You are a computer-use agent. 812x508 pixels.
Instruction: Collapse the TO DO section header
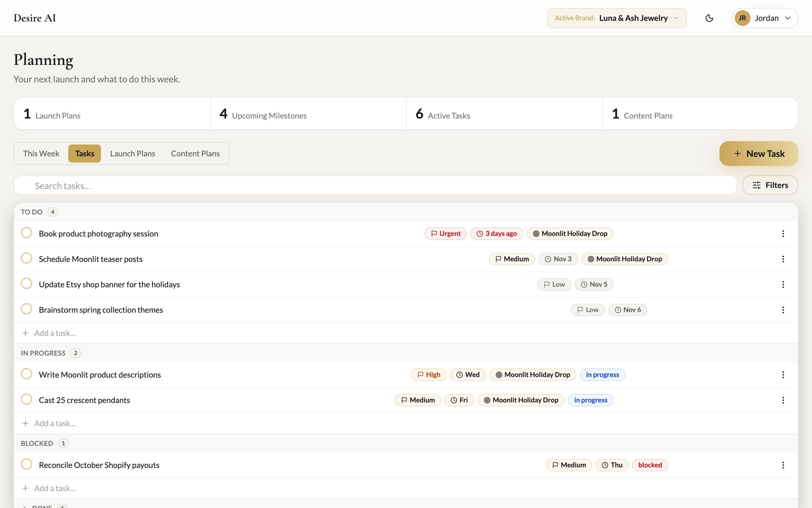coord(406,212)
